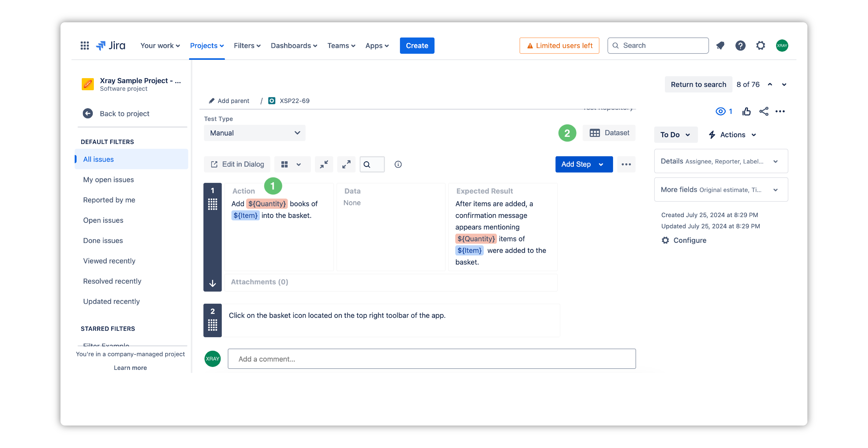Click the thumbs up vote icon
The image size is (868, 448).
[746, 111]
